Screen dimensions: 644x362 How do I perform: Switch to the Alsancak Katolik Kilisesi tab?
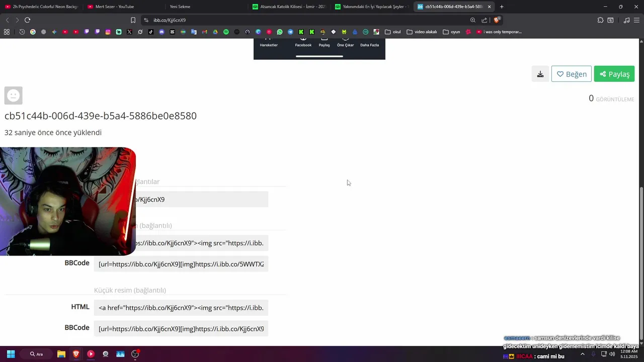coord(289,7)
